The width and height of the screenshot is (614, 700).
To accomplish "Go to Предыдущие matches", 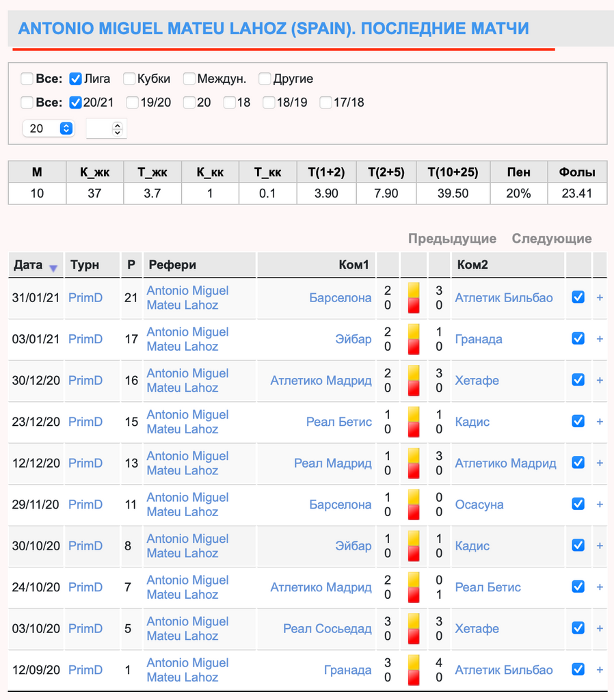I will tap(453, 239).
